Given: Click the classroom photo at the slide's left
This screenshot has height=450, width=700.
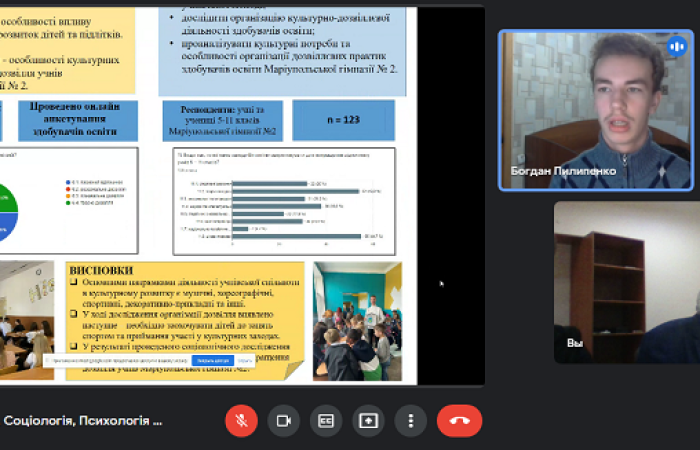Looking at the screenshot, I should [x=27, y=322].
